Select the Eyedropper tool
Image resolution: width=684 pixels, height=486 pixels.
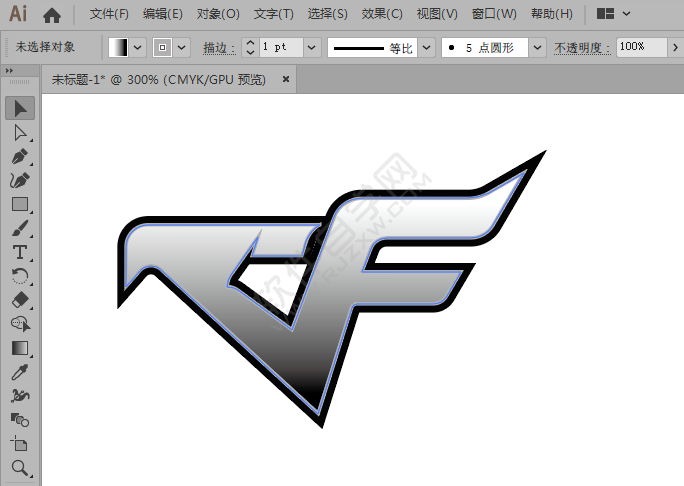(x=20, y=372)
